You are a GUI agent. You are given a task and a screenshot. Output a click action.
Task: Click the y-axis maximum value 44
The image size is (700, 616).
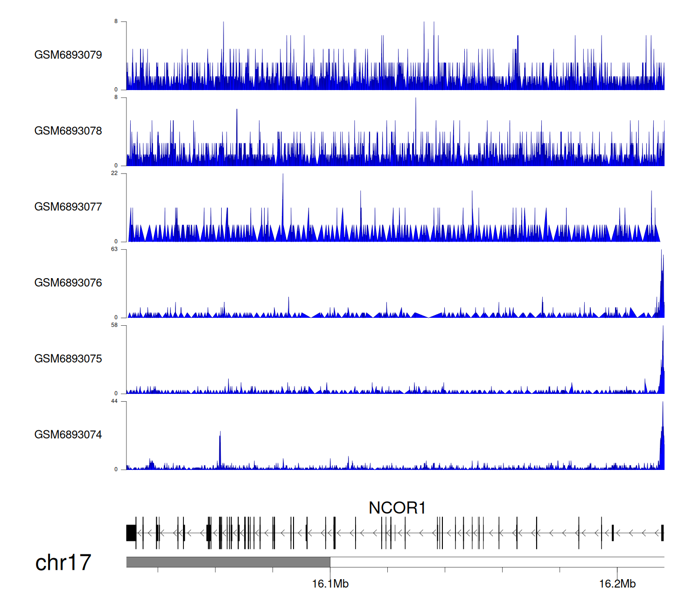pyautogui.click(x=114, y=401)
